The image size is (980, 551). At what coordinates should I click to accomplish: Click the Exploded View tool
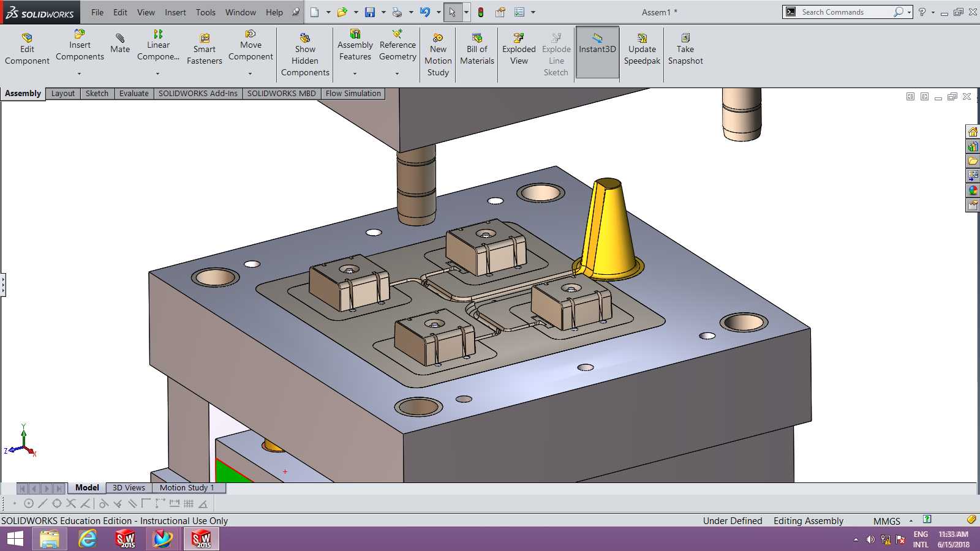pyautogui.click(x=519, y=50)
